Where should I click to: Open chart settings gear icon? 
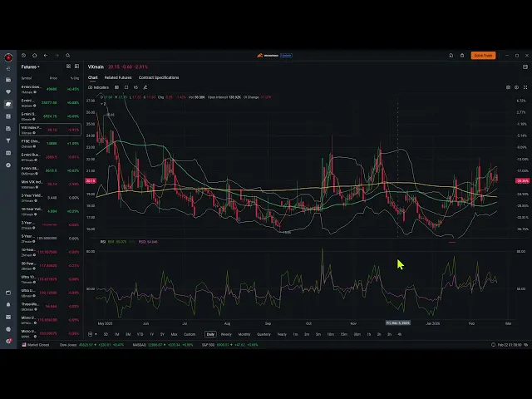(x=517, y=87)
